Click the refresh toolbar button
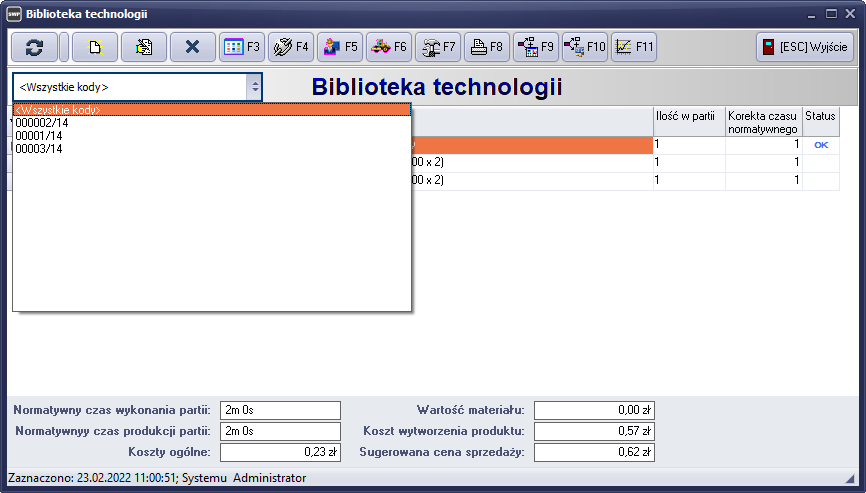The height and width of the screenshot is (493, 866). click(x=34, y=47)
